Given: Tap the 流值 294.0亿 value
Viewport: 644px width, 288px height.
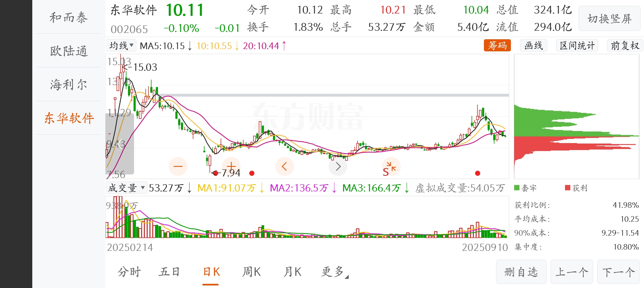Looking at the screenshot, I should tap(553, 27).
